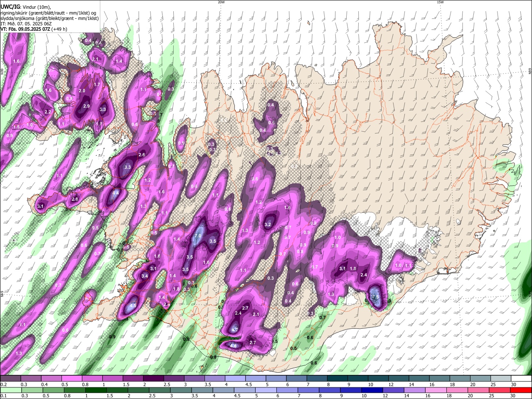Click the '15W' longitude label at the map top
The image size is (532, 399).
click(440, 2)
